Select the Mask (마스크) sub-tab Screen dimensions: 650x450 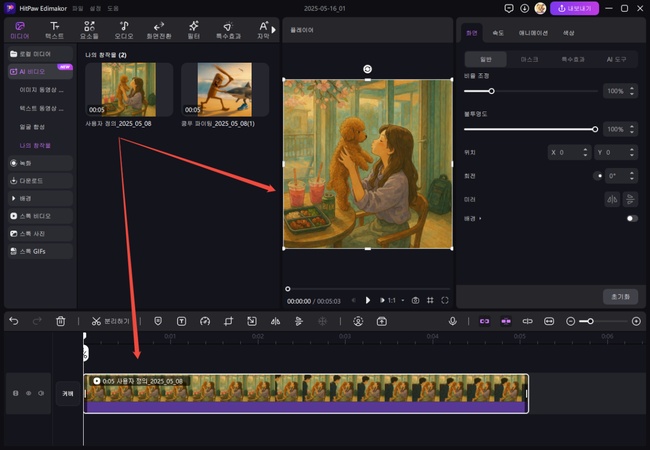[529, 59]
